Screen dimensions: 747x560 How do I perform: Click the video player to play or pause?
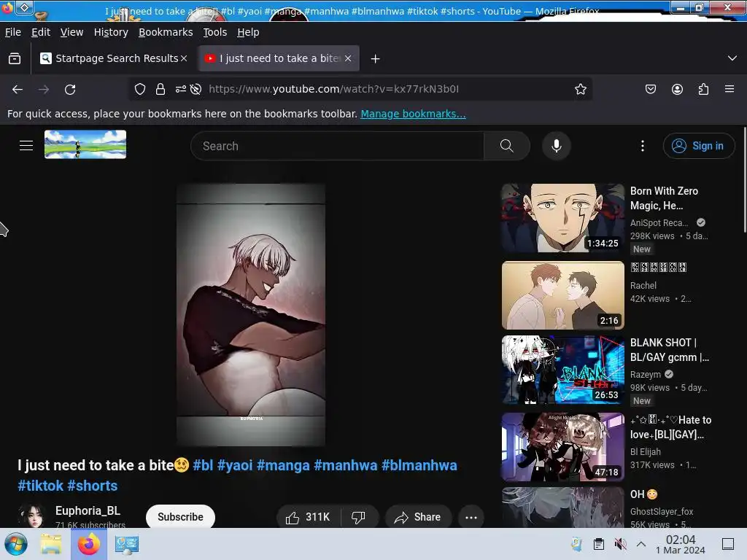pos(251,315)
